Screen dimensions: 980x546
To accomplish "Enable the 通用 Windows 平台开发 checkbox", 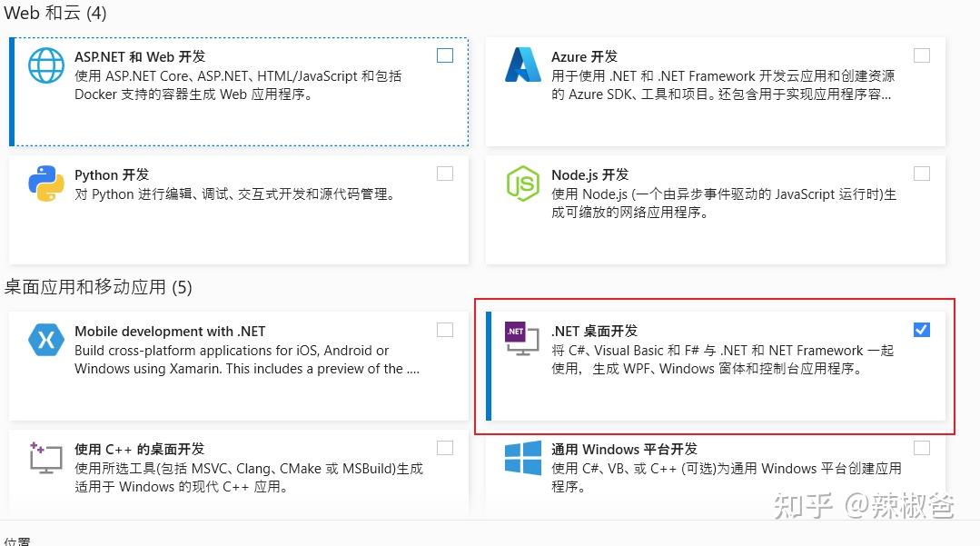I will 922,447.
